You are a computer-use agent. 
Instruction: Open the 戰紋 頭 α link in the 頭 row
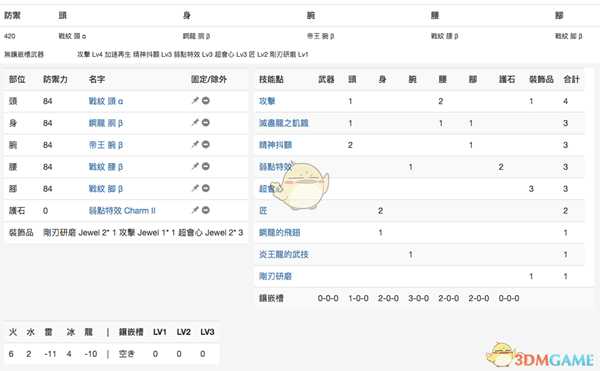(x=106, y=101)
